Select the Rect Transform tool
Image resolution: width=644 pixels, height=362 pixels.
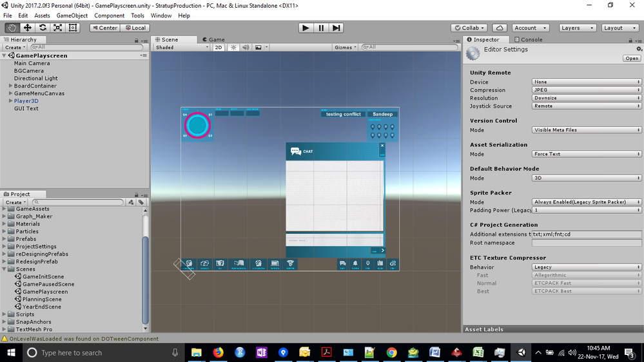(x=73, y=28)
